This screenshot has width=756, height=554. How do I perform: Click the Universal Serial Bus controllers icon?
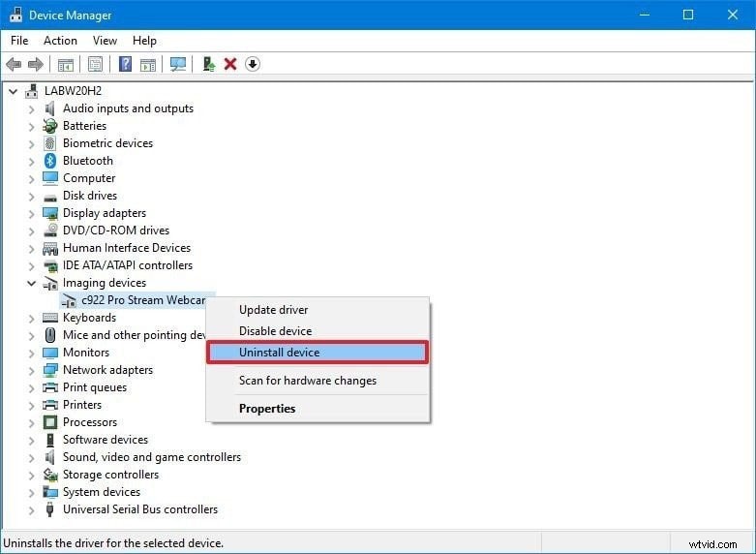tap(49, 509)
